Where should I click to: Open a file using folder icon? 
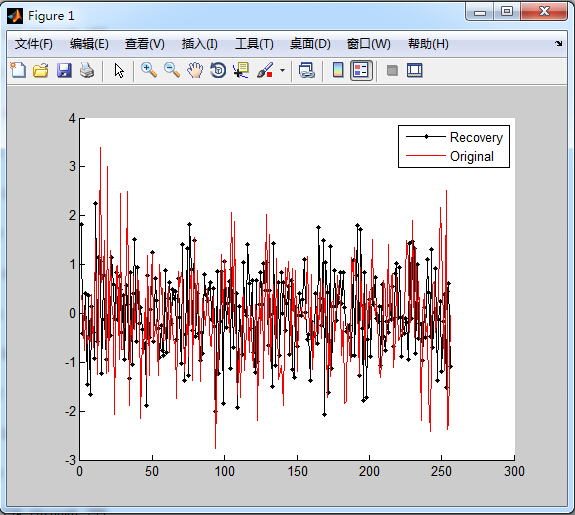[40, 70]
